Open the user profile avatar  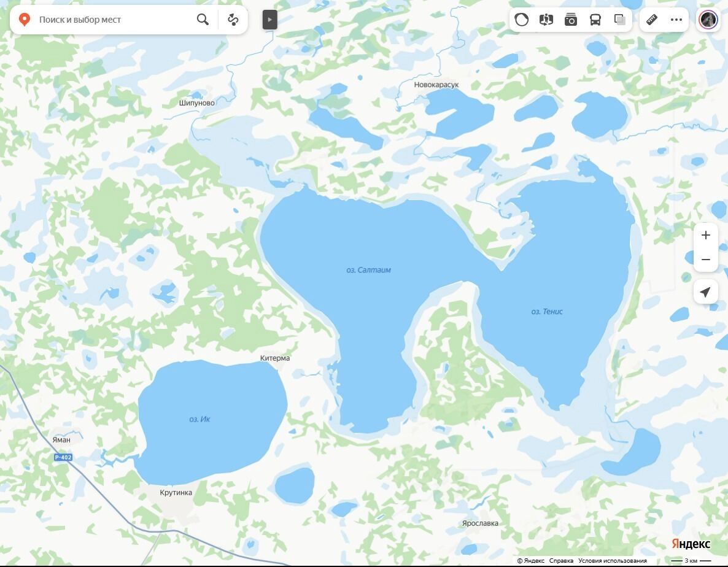(x=708, y=20)
